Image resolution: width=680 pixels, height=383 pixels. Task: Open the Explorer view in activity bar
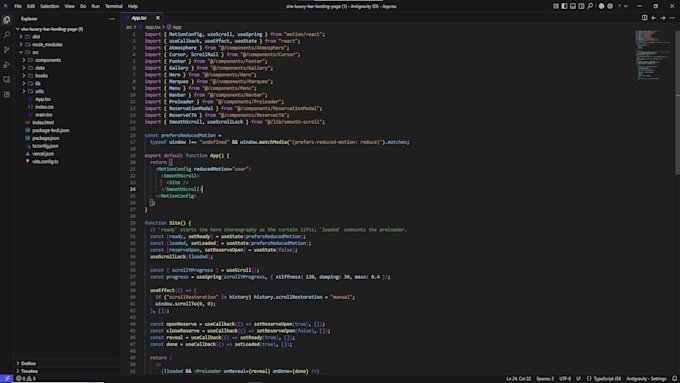tap(7, 20)
